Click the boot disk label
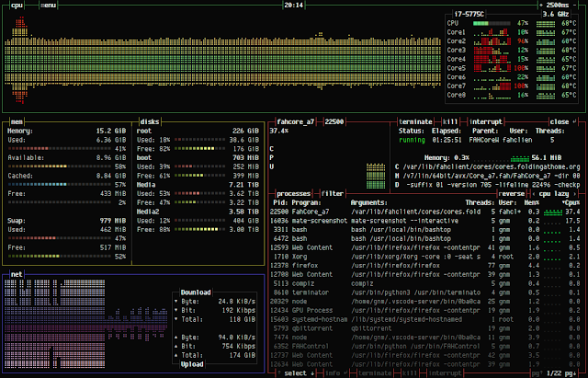 (x=144, y=157)
